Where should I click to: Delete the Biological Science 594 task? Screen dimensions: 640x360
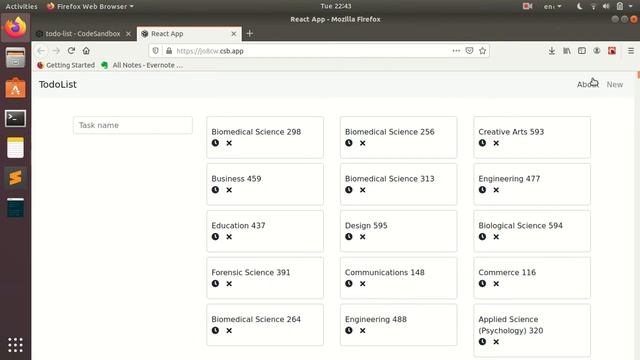click(496, 237)
